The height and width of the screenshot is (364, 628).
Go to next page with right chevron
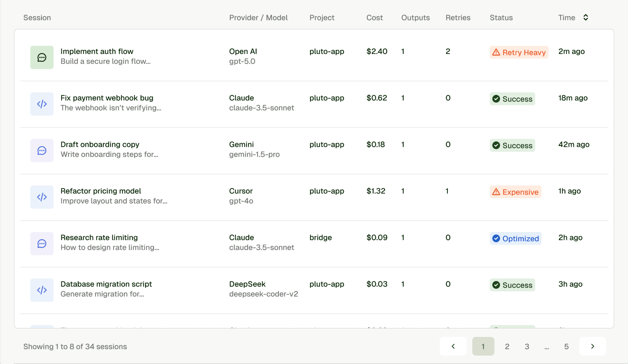coord(593,346)
